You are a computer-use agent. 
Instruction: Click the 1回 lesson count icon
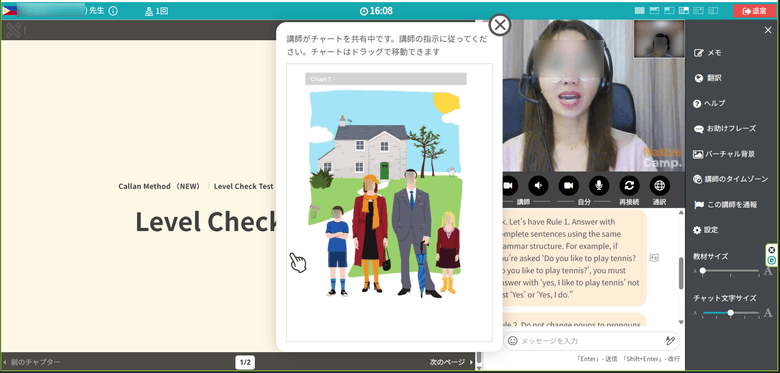coord(149,11)
